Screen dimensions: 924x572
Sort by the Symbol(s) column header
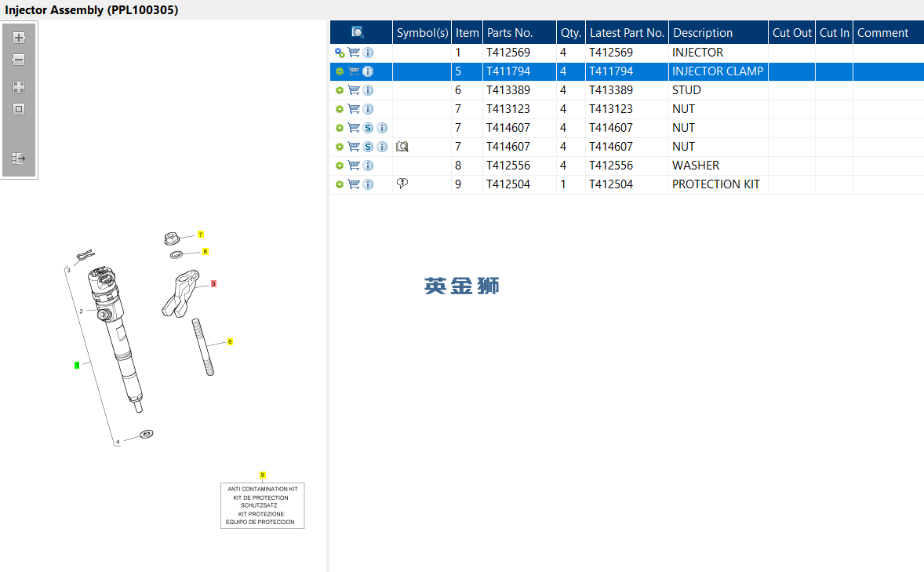[422, 32]
